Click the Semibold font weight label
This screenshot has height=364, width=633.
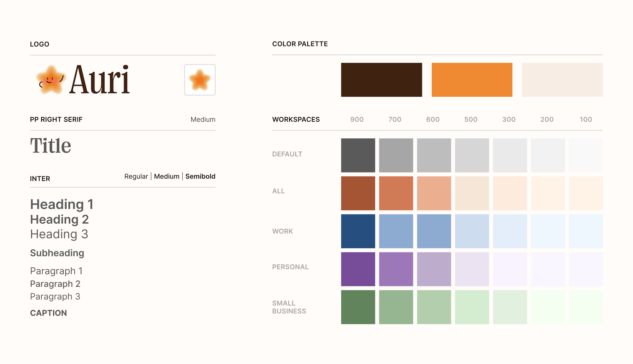200,176
